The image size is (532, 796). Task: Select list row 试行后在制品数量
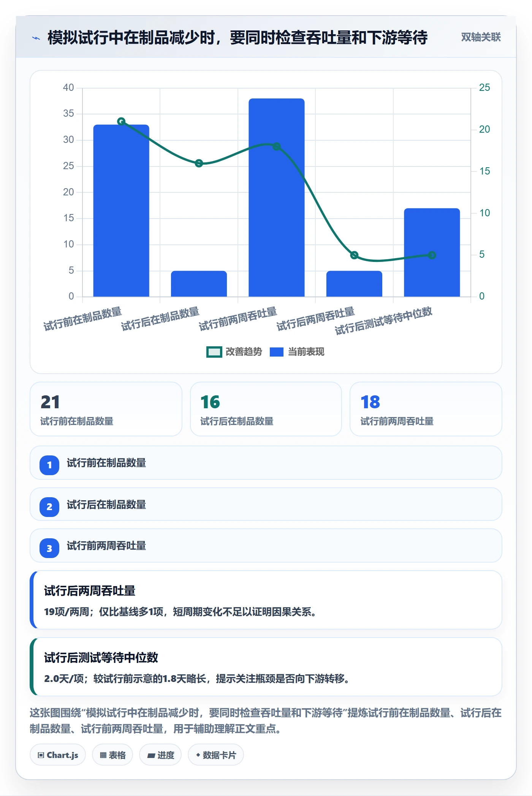266,504
